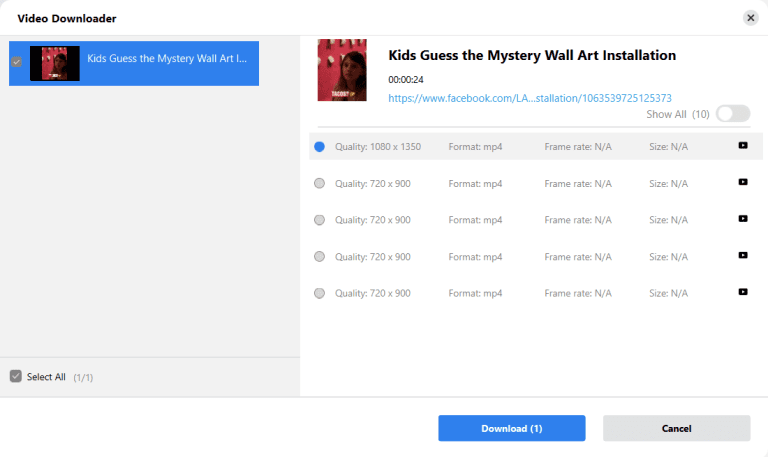Close the Video Downloader dialog
Viewport: 768px width, 457px height.
click(x=750, y=18)
